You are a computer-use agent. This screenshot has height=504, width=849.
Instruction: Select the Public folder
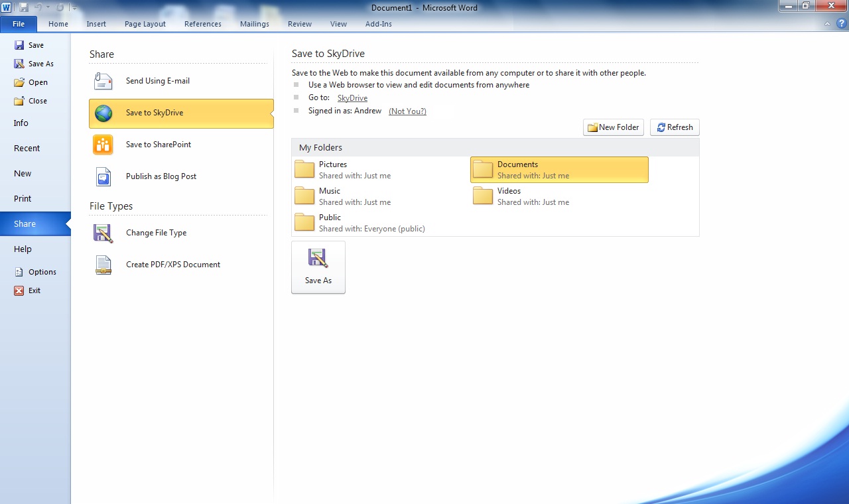381,223
